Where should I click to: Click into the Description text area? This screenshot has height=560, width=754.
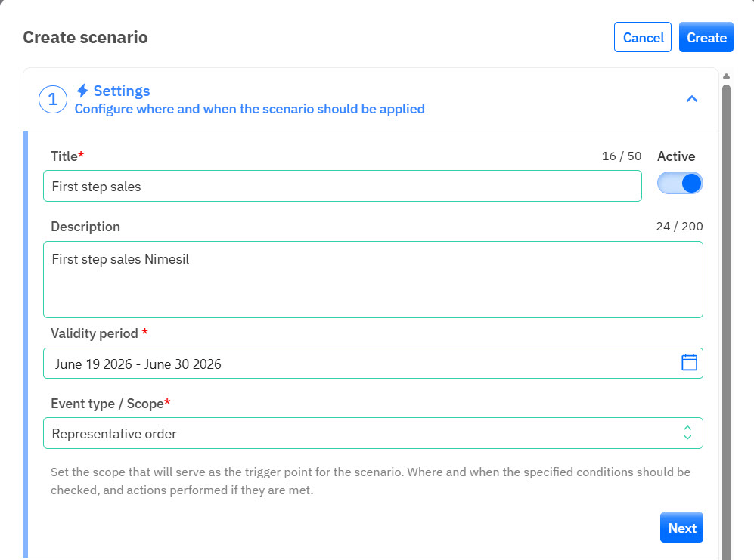click(373, 280)
